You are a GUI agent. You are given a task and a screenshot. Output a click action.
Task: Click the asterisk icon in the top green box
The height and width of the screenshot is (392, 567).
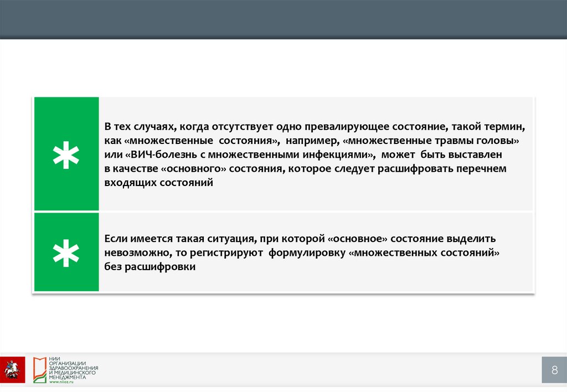coord(66,154)
